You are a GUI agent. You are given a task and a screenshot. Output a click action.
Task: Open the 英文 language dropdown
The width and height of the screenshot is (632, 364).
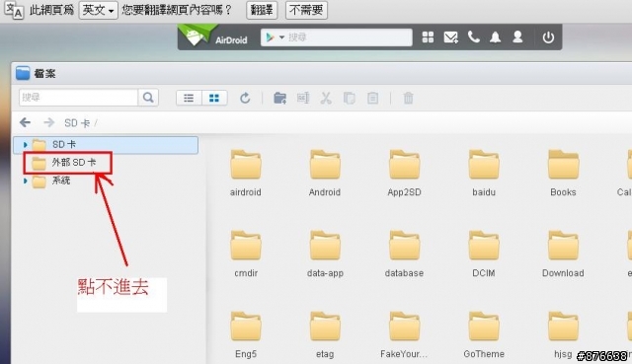point(99,10)
